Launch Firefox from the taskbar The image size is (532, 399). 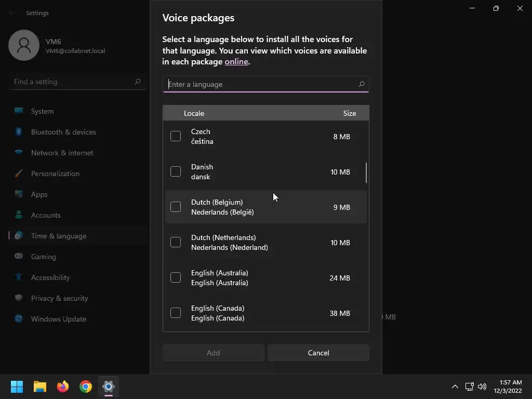point(63,387)
